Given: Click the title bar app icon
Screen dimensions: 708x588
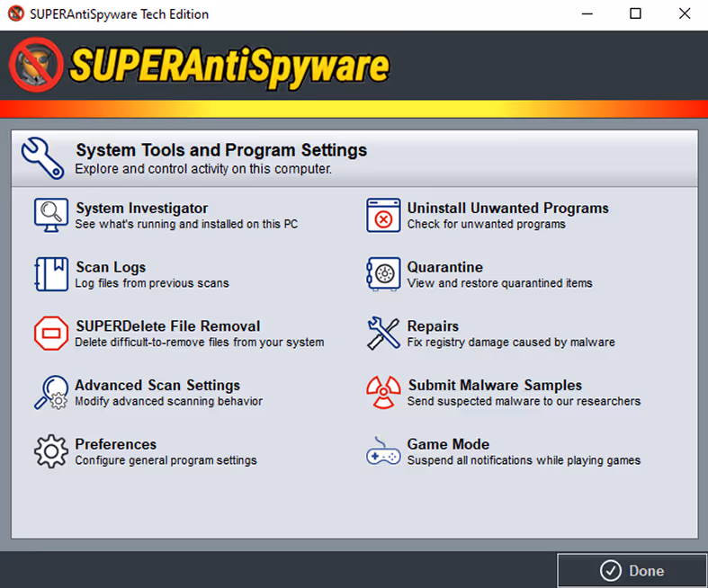Looking at the screenshot, I should point(16,13).
